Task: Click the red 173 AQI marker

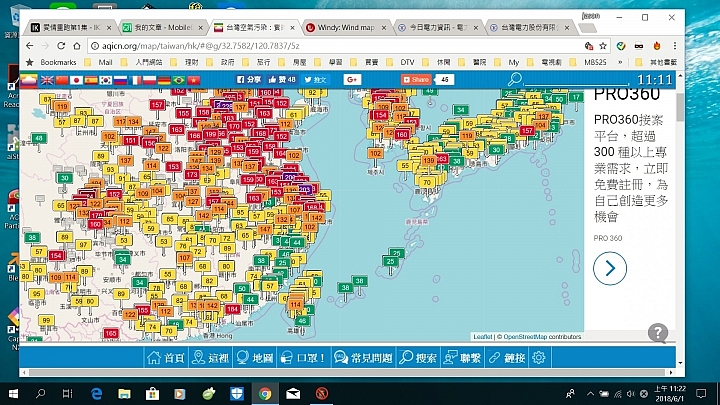Action: pyautogui.click(x=192, y=174)
